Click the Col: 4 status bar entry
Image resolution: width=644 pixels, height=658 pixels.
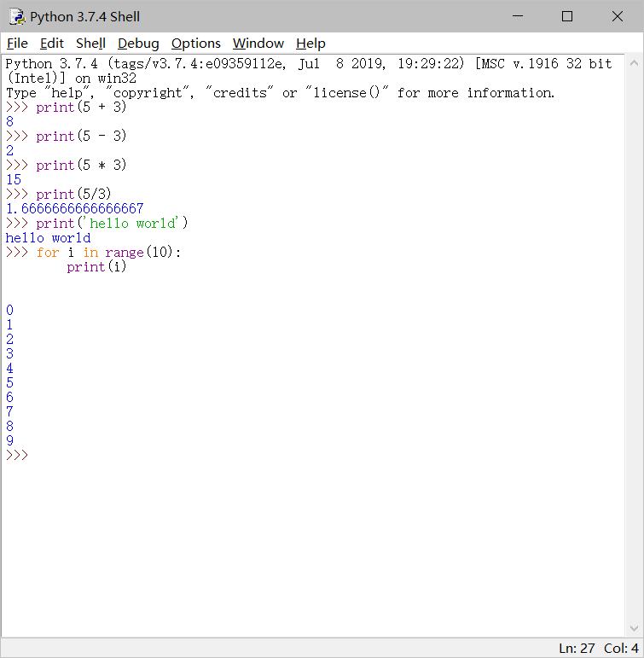coord(621,649)
